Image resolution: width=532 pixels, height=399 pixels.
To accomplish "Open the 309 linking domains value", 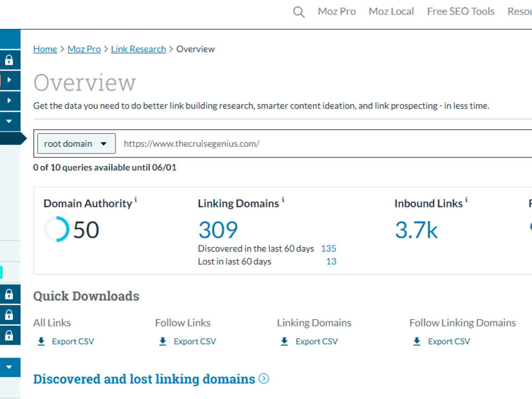I will pos(218,230).
